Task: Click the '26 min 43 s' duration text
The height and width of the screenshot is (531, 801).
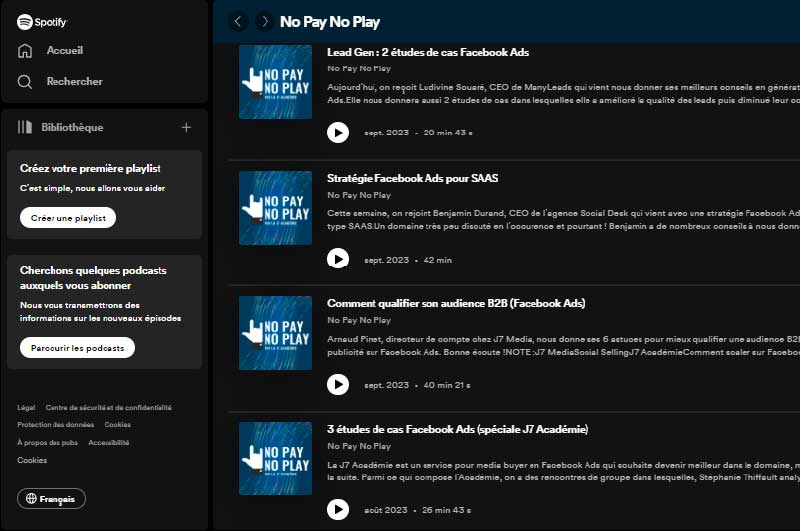Action: pyautogui.click(x=446, y=510)
